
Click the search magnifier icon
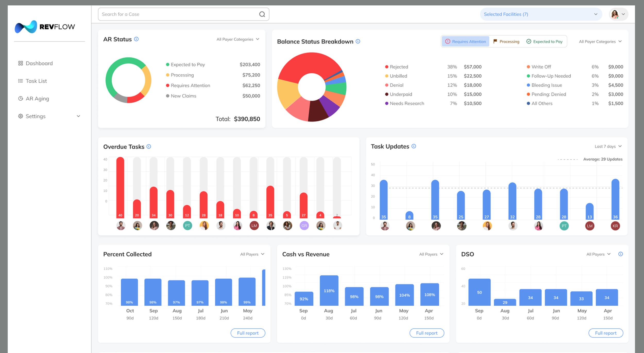(262, 14)
